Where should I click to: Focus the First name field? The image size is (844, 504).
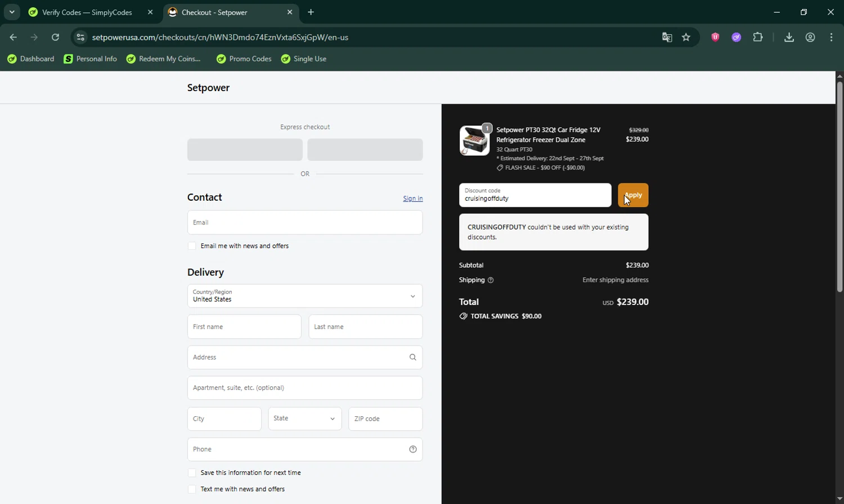(x=244, y=327)
